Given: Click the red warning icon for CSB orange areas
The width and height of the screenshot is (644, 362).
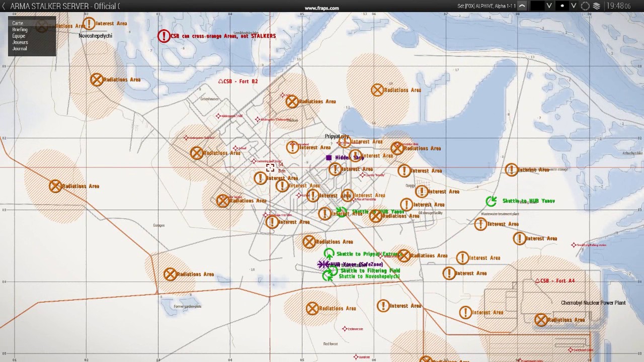Looking at the screenshot, I should click(164, 36).
